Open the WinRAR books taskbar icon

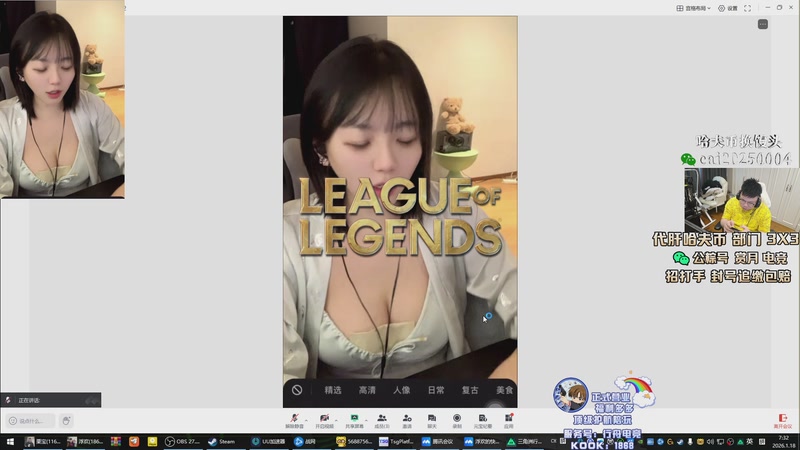tap(116, 442)
